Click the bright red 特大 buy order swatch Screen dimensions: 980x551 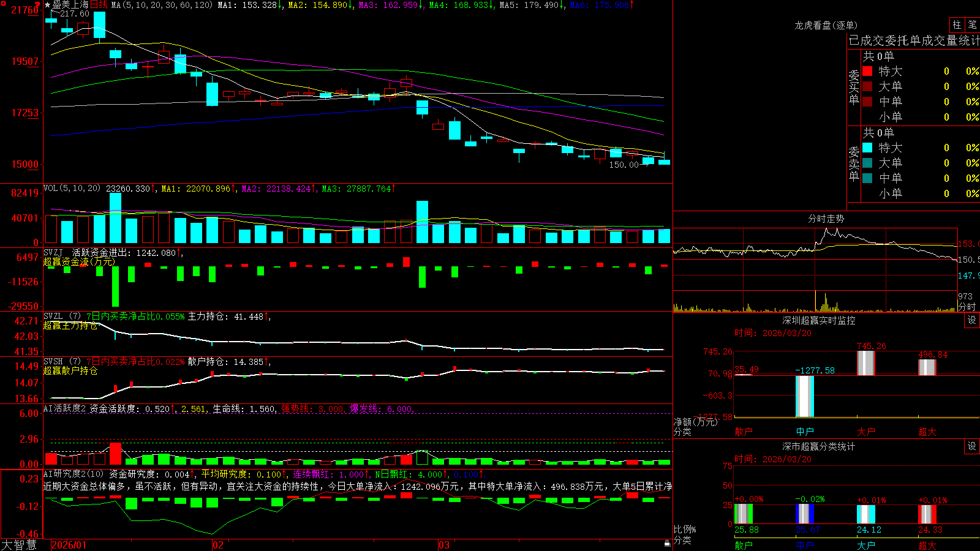click(867, 71)
